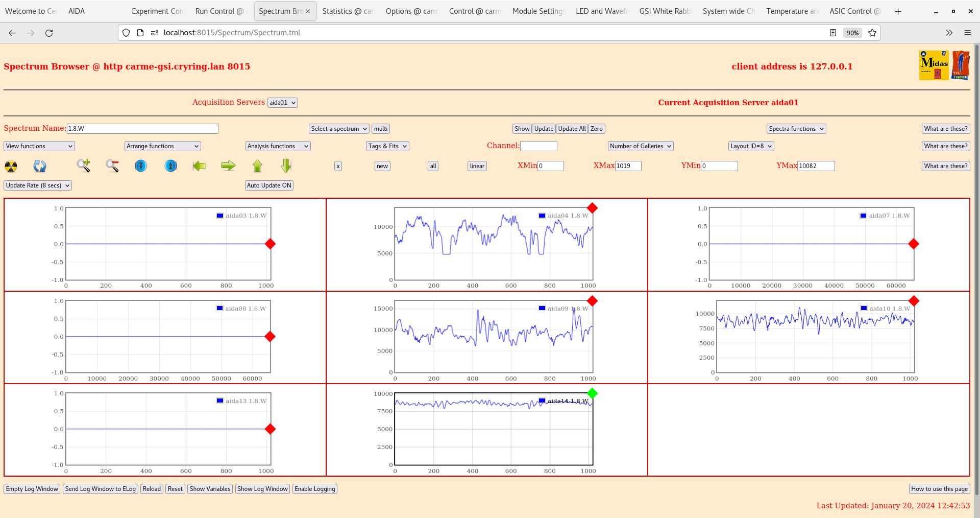Click the green down arrow icon
Image resolution: width=980 pixels, height=518 pixels.
[x=286, y=166]
